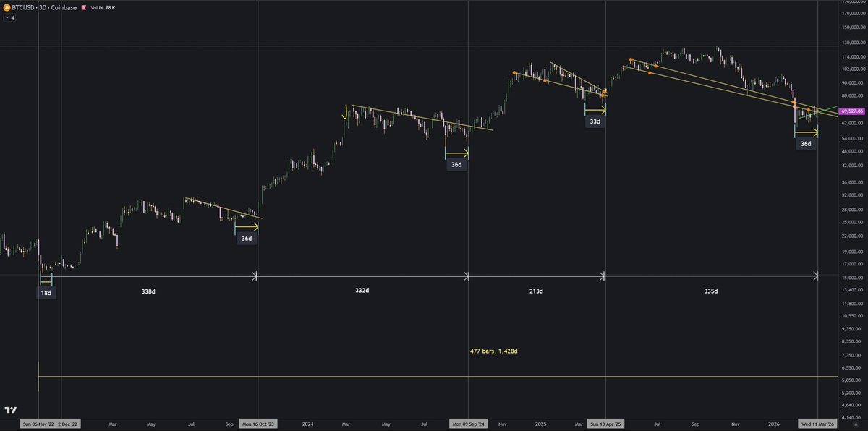Click the 2024 year label on time axis
The height and width of the screenshot is (431, 868).
[x=307, y=424]
